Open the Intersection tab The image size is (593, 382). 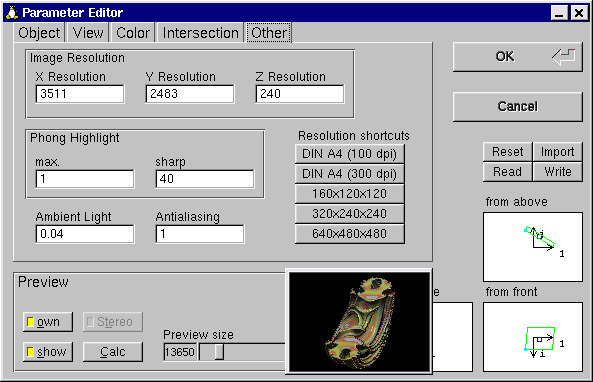tap(200, 33)
